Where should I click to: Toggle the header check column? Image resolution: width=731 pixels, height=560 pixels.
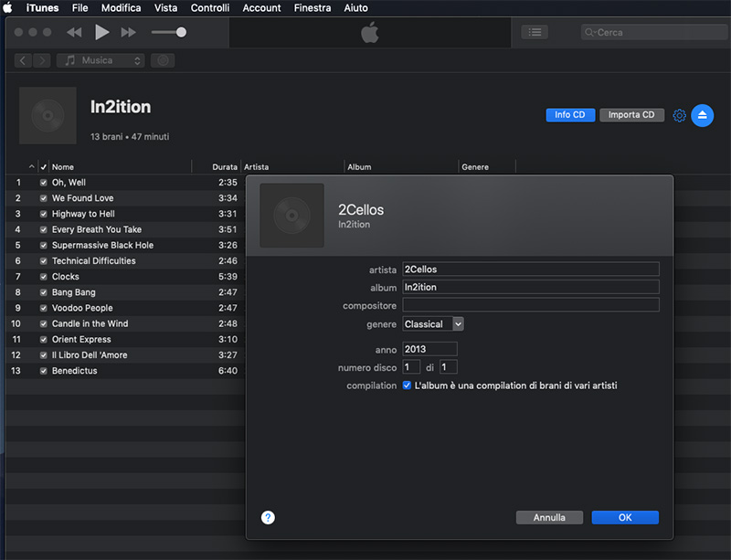coord(43,167)
